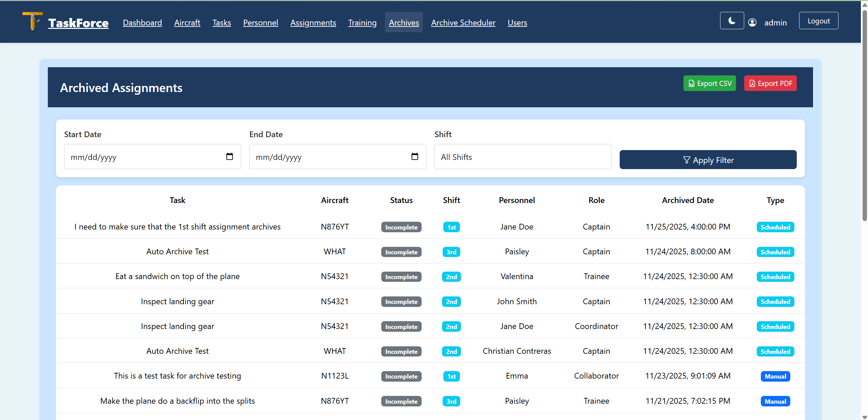
Task: Open the Start Date calendar picker icon
Action: [x=229, y=157]
